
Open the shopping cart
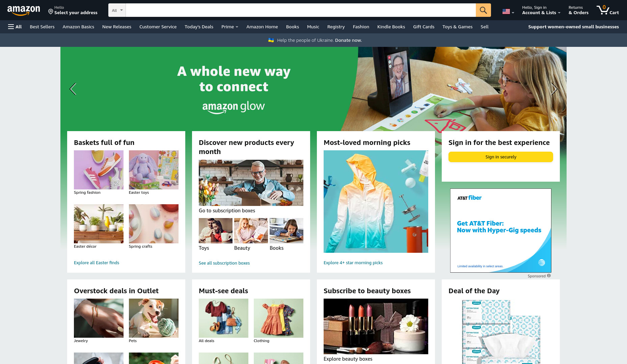608,10
